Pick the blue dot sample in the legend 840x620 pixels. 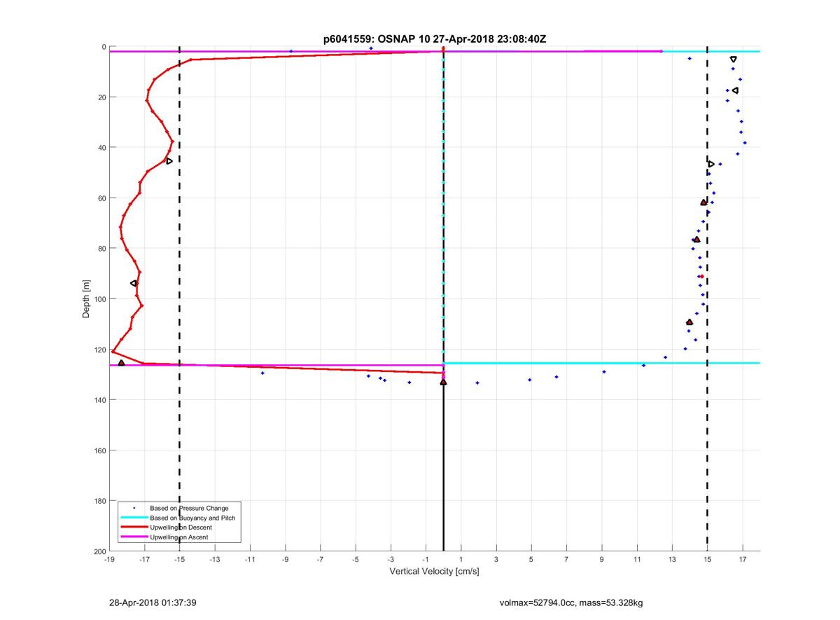click(x=134, y=508)
